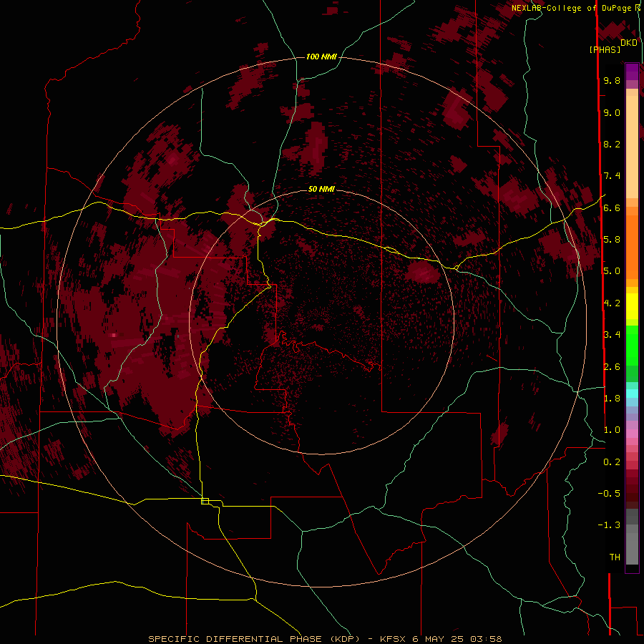The width and height of the screenshot is (644, 644).
Task: Pick the orange segment of color bar
Action: [x=632, y=246]
